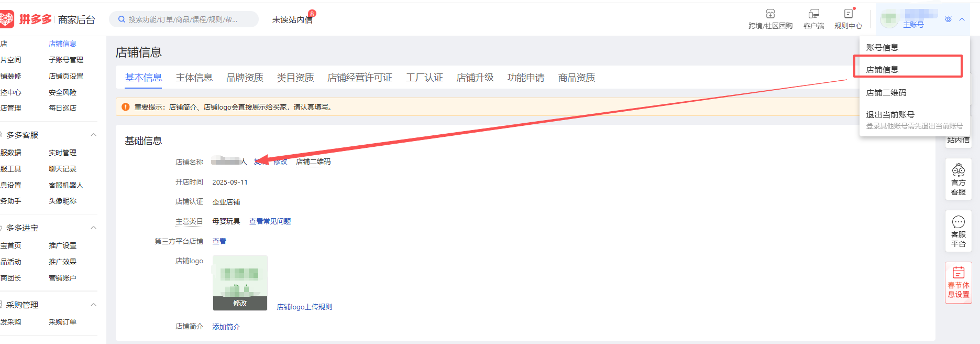Collapse the account dropdown chevron

click(962, 19)
